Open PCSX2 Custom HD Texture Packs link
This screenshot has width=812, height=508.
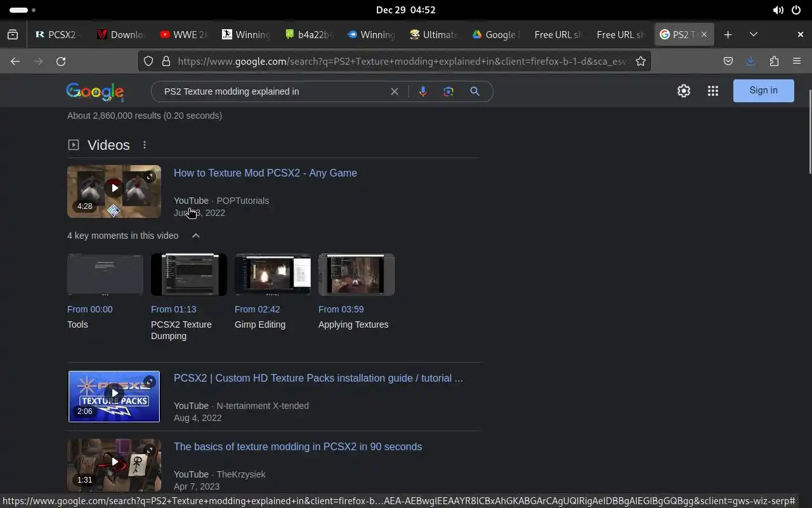(318, 378)
